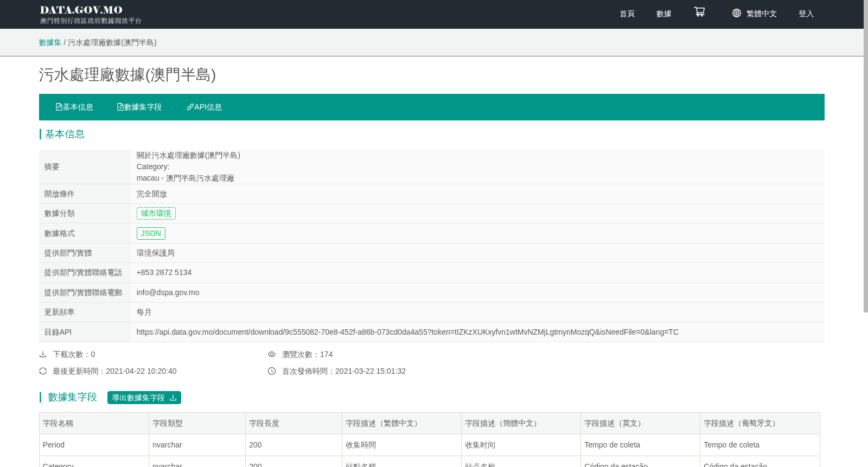
Task: Click the 目錄API row label
Action: coord(58,332)
